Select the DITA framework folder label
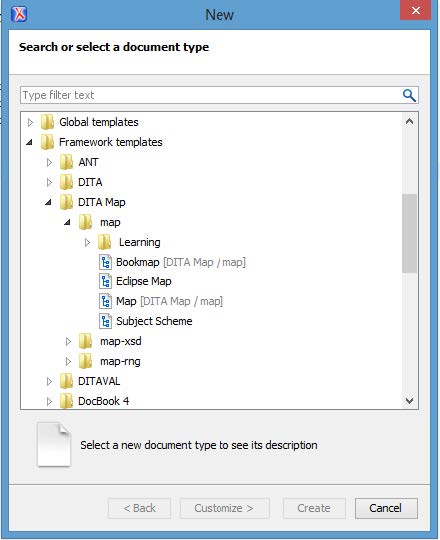This screenshot has width=440, height=540. point(90,182)
